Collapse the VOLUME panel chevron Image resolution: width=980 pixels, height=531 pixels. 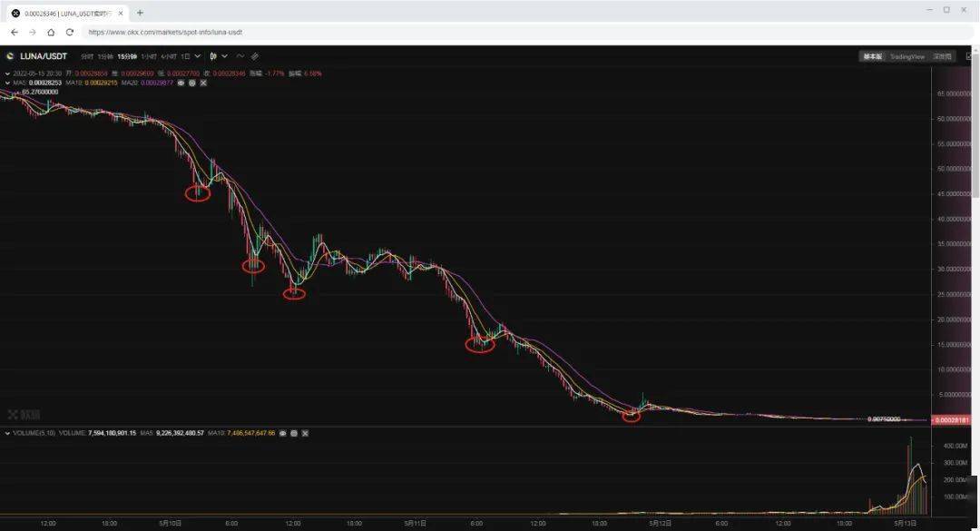(x=8, y=433)
